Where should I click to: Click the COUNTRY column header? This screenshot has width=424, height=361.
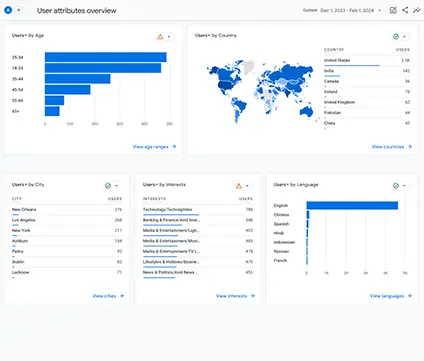[x=334, y=50]
